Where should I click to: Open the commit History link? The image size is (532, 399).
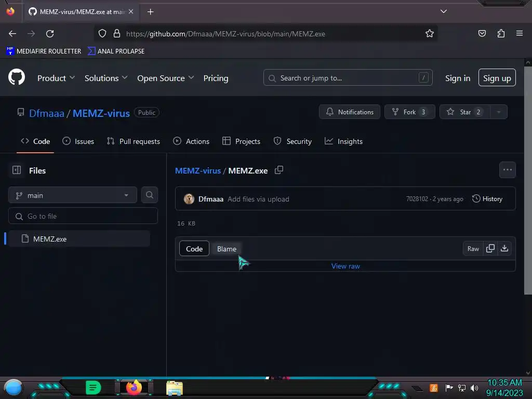(x=487, y=199)
